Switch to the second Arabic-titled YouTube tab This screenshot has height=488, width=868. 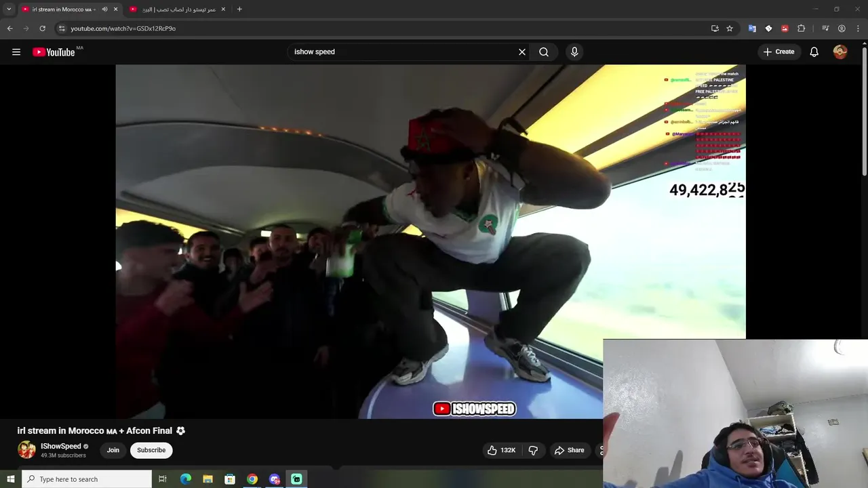tap(179, 9)
